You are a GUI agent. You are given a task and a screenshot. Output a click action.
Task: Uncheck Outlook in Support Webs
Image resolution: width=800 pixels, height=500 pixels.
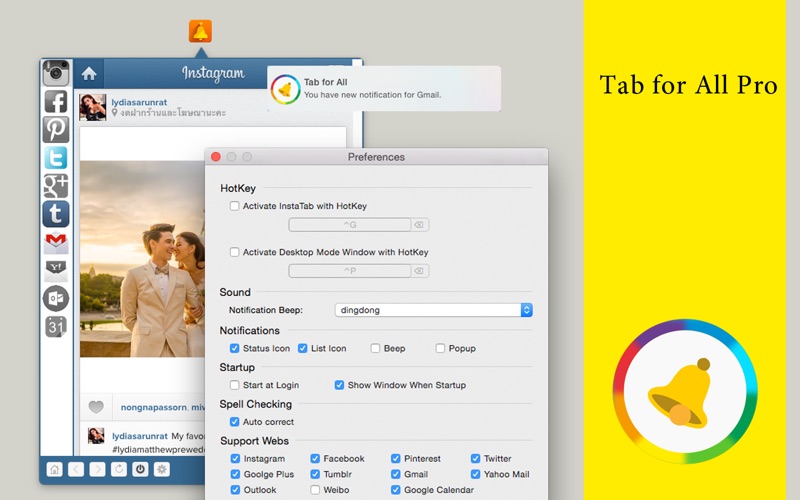tap(235, 490)
